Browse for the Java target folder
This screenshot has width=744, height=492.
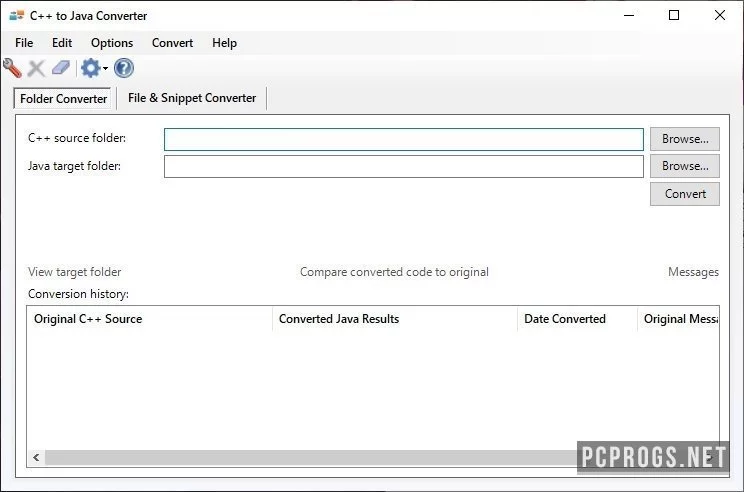685,166
